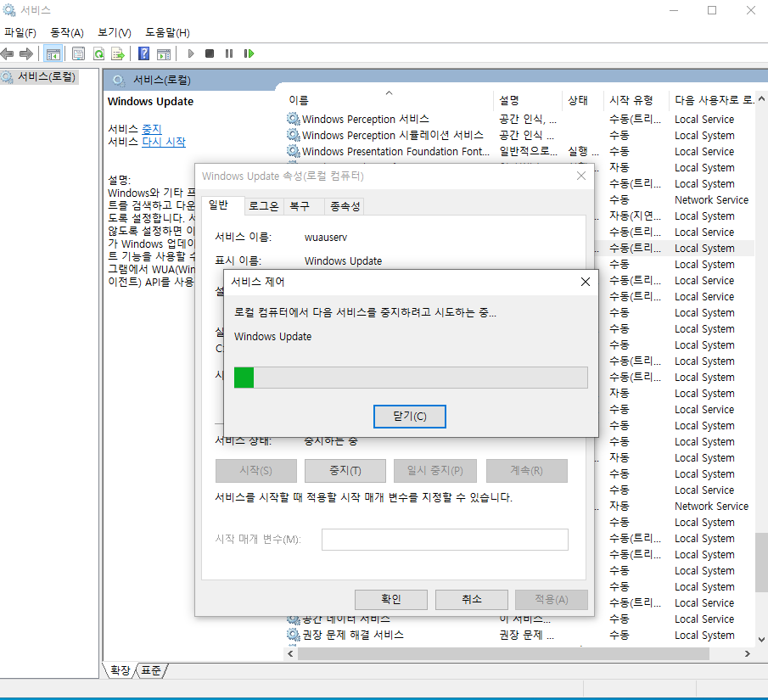Refresh the services list from the toolbar
Viewport: 768px width, 700px height.
coord(99,53)
